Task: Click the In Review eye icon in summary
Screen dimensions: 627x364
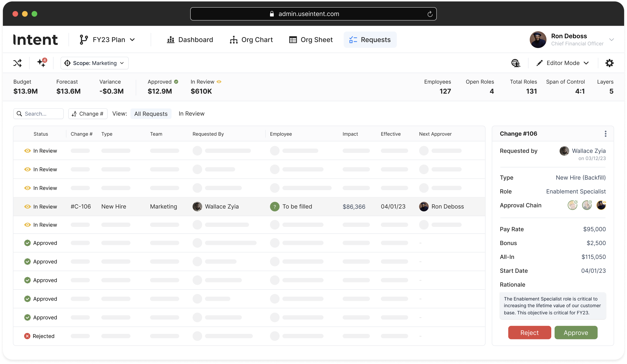Action: pyautogui.click(x=219, y=82)
